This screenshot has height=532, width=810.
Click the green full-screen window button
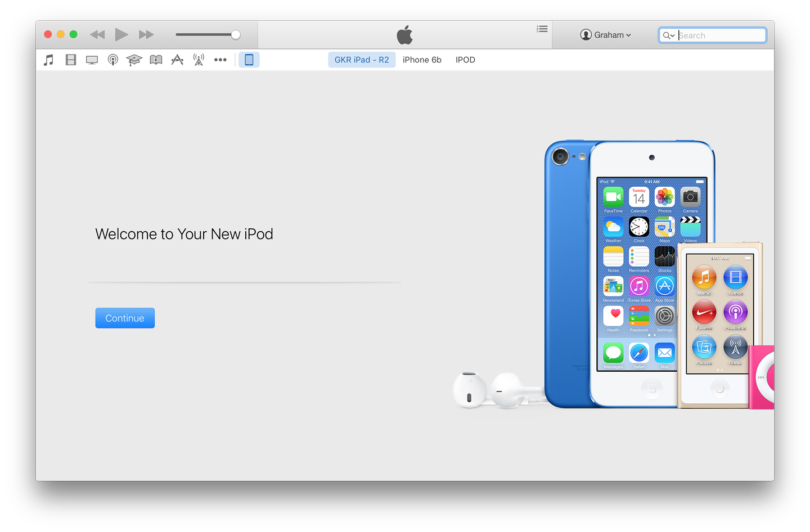(74, 34)
